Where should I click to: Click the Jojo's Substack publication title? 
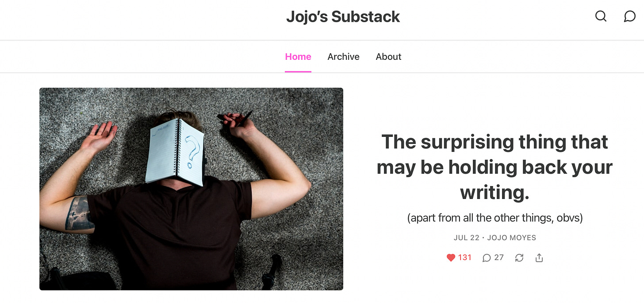pyautogui.click(x=343, y=17)
